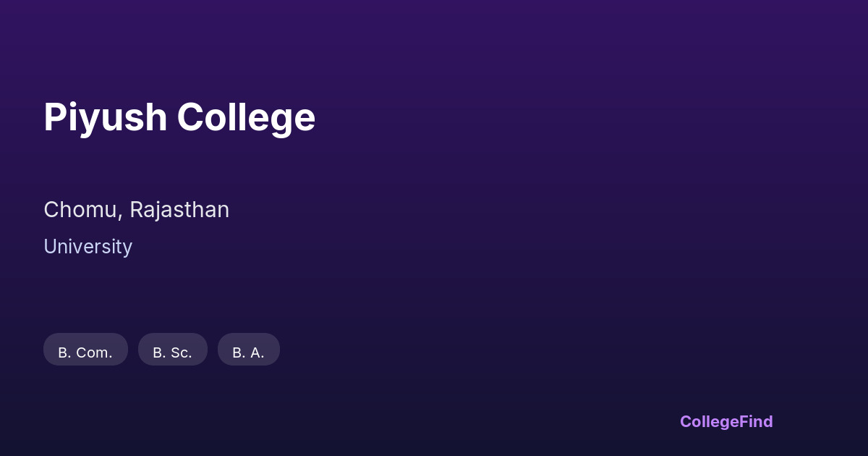Click the Chomu, Rajasthan location text
Screen dimensions: 868x456
[x=136, y=210]
